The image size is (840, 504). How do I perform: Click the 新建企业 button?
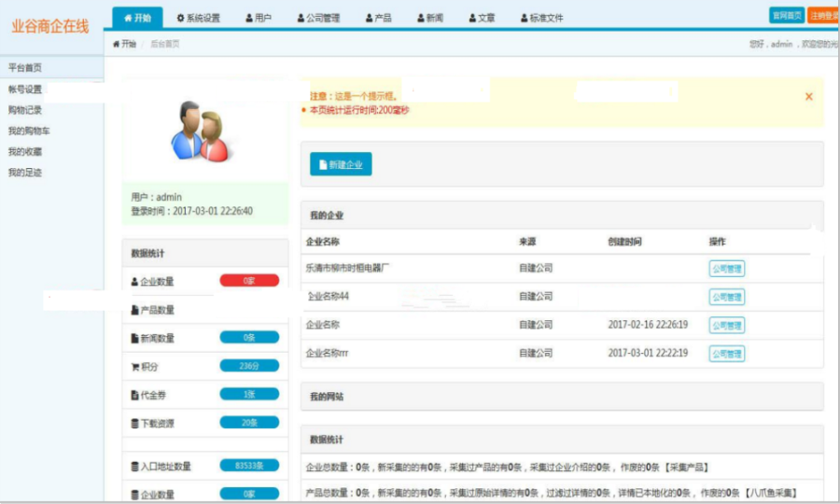pyautogui.click(x=341, y=164)
